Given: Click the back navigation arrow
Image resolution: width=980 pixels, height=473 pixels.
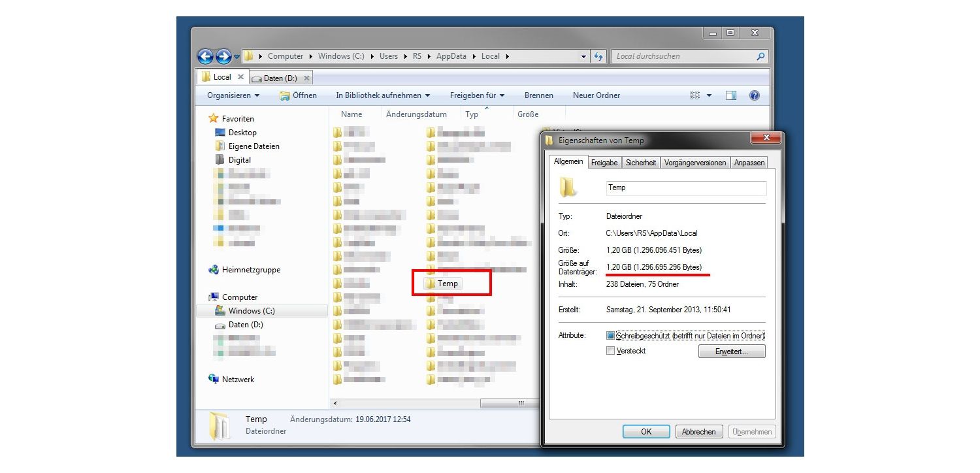Looking at the screenshot, I should [206, 56].
